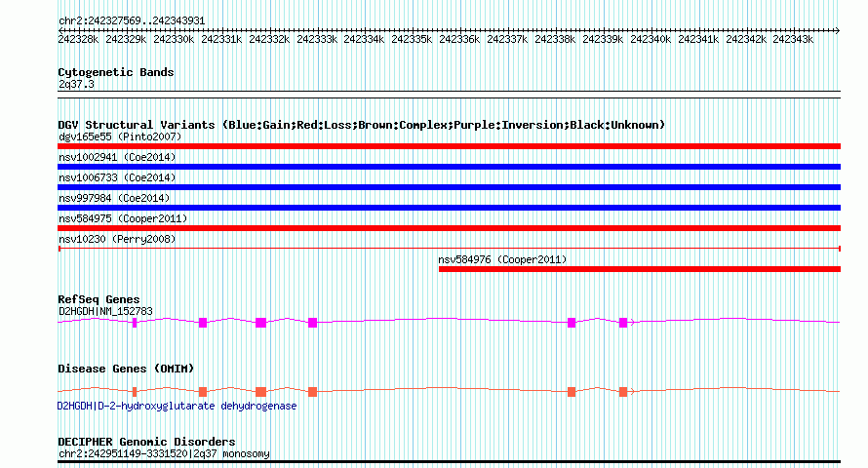
Task: Open the RefSeq Genes track title
Action: [99, 299]
